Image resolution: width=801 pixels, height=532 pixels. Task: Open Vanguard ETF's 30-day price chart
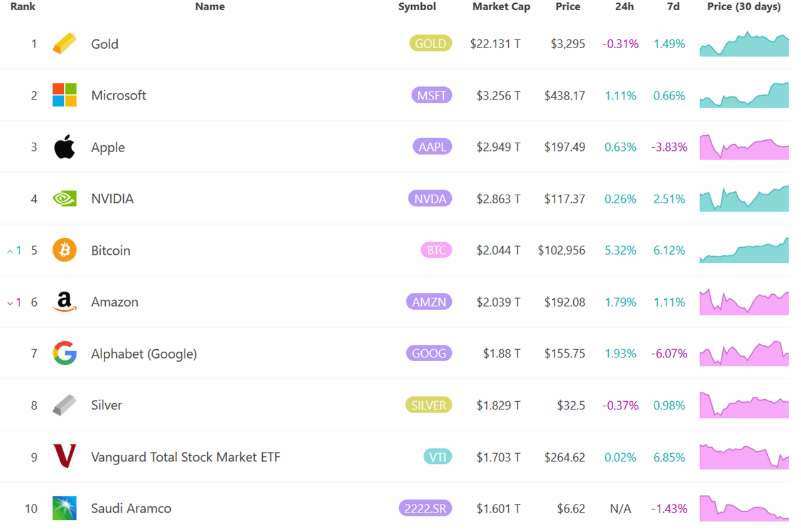click(x=744, y=457)
